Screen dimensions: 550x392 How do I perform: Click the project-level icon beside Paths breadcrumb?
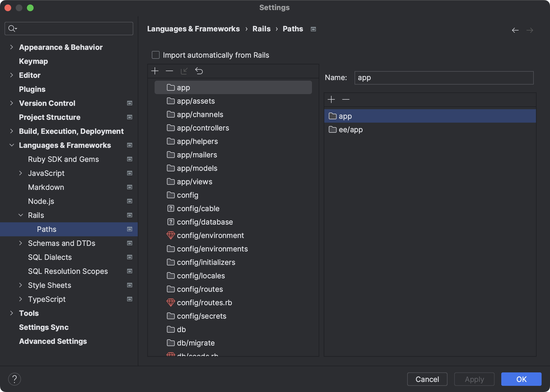click(x=313, y=29)
